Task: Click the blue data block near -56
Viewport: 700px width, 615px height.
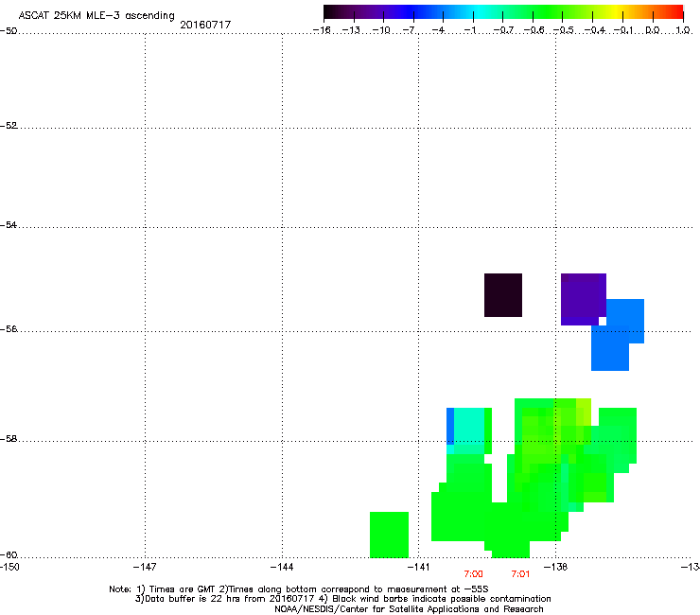Action: (x=618, y=335)
